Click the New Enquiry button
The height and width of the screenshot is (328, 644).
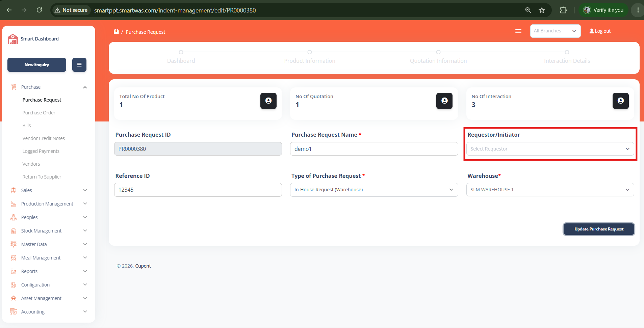pos(37,65)
